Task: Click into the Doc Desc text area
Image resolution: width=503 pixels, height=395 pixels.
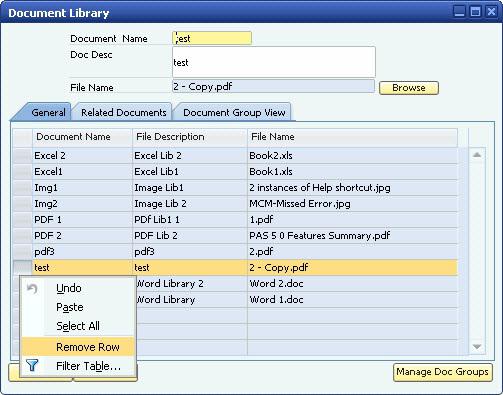Action: pyautogui.click(x=274, y=62)
